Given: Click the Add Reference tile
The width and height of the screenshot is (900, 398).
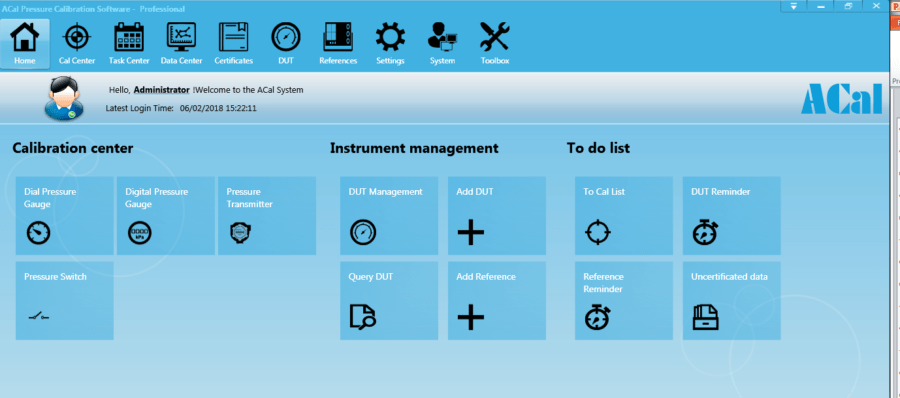Looking at the screenshot, I should (497, 300).
